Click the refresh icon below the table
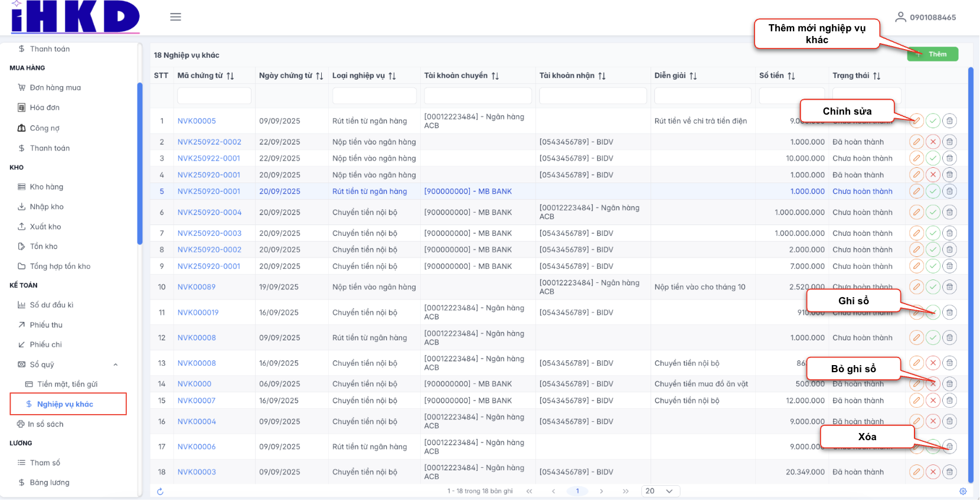Viewport: 980px width, 501px height. 160,492
